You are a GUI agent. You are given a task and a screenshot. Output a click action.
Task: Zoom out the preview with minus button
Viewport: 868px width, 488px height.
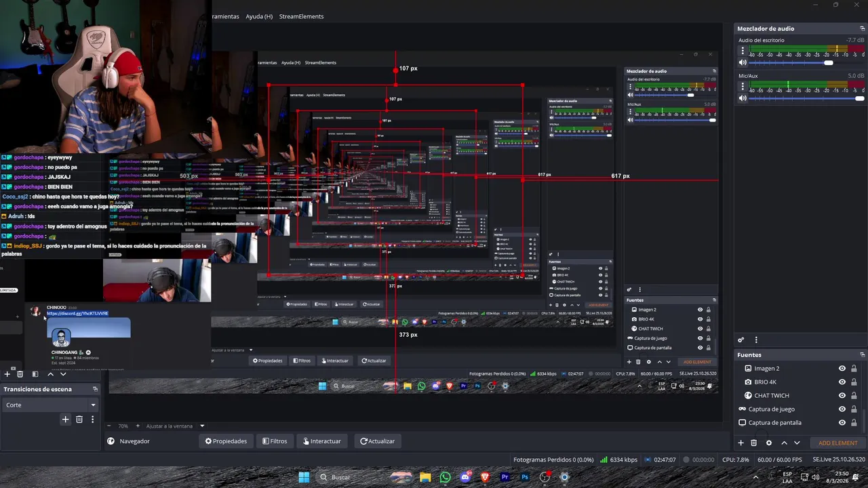(110, 426)
